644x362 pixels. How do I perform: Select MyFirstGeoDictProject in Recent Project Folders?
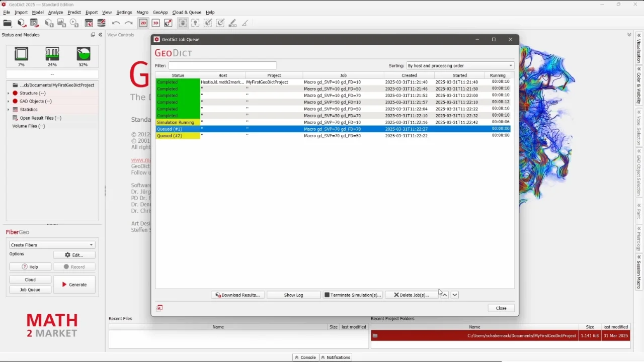point(501,336)
